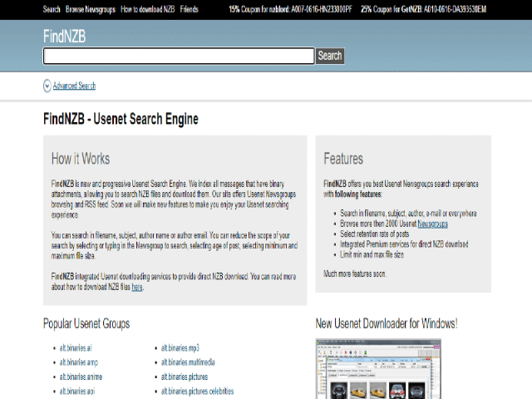Screen dimensions: 532x399
Task: Click the 'New Usenet Downloader for Windows!' heading
Action: (387, 323)
